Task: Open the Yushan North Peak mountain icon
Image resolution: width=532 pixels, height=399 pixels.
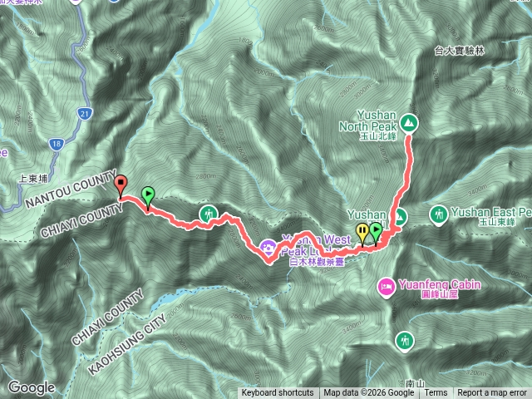Action: pyautogui.click(x=408, y=123)
